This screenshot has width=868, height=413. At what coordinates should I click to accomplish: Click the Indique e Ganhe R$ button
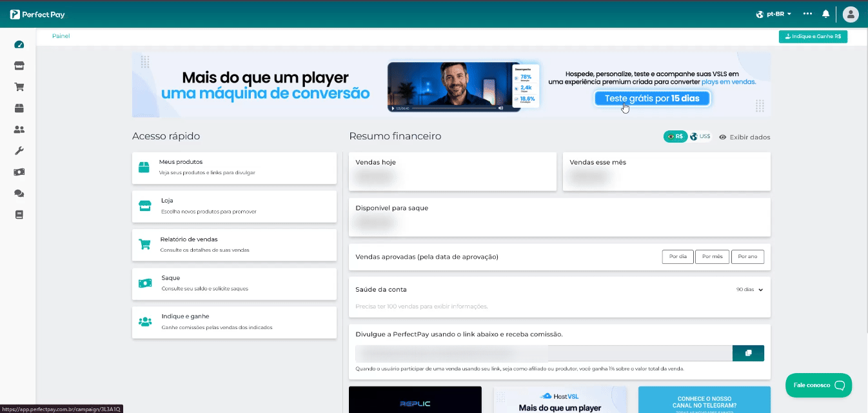813,37
